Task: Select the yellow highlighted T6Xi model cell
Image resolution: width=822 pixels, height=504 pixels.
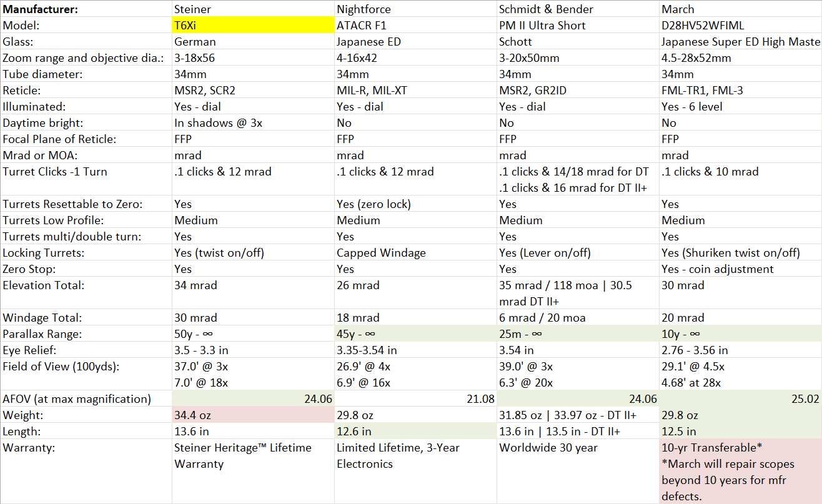Action: 254,26
